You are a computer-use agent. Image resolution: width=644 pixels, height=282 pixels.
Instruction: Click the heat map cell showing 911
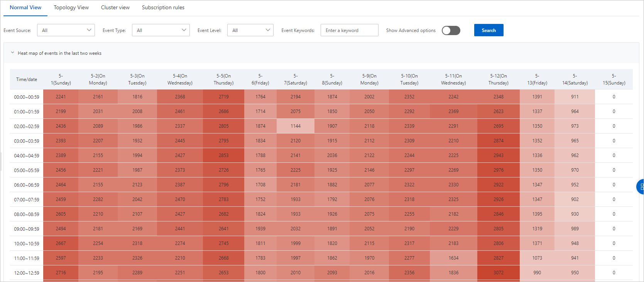pos(575,97)
